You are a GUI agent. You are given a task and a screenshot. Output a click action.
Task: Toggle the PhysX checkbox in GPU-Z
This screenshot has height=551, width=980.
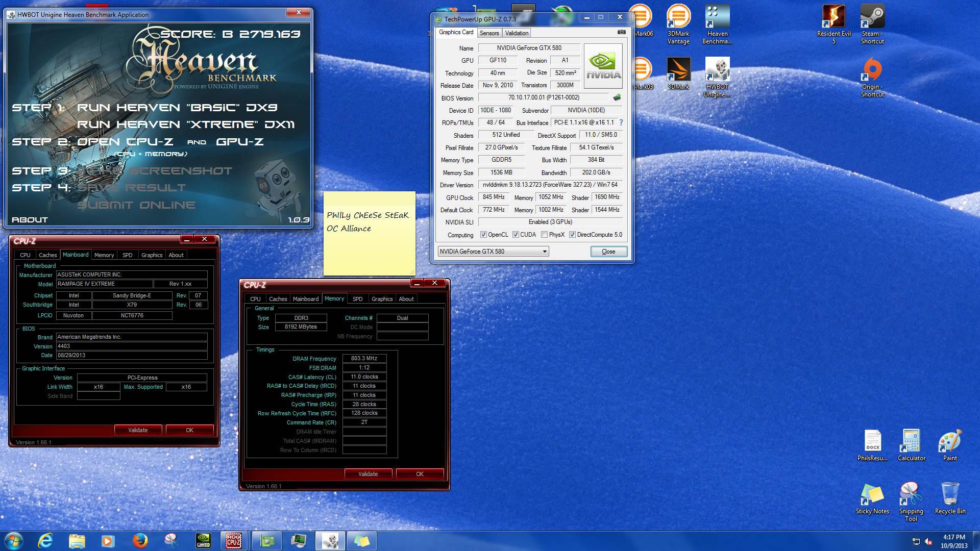tap(544, 235)
